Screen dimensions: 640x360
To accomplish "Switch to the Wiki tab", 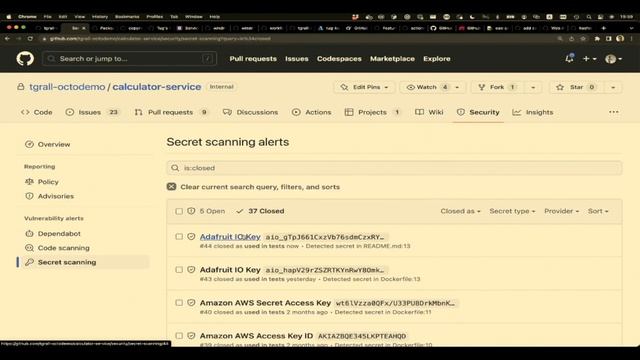I will click(429, 112).
